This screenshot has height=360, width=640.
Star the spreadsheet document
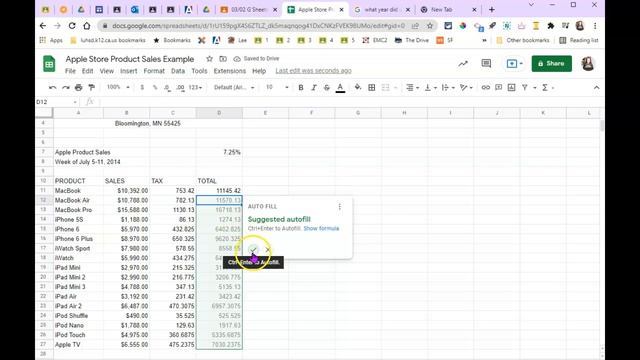[209, 59]
